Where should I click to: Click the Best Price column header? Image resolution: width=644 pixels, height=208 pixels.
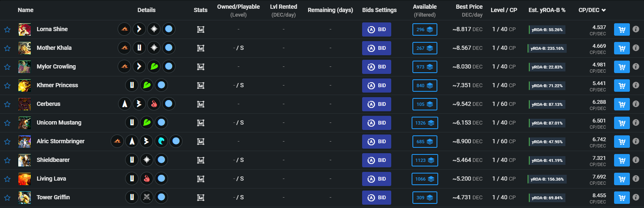click(469, 7)
